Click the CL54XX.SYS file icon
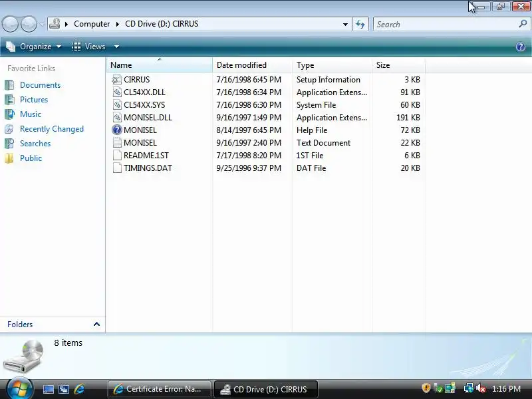The width and height of the screenshot is (532, 399). click(x=117, y=105)
